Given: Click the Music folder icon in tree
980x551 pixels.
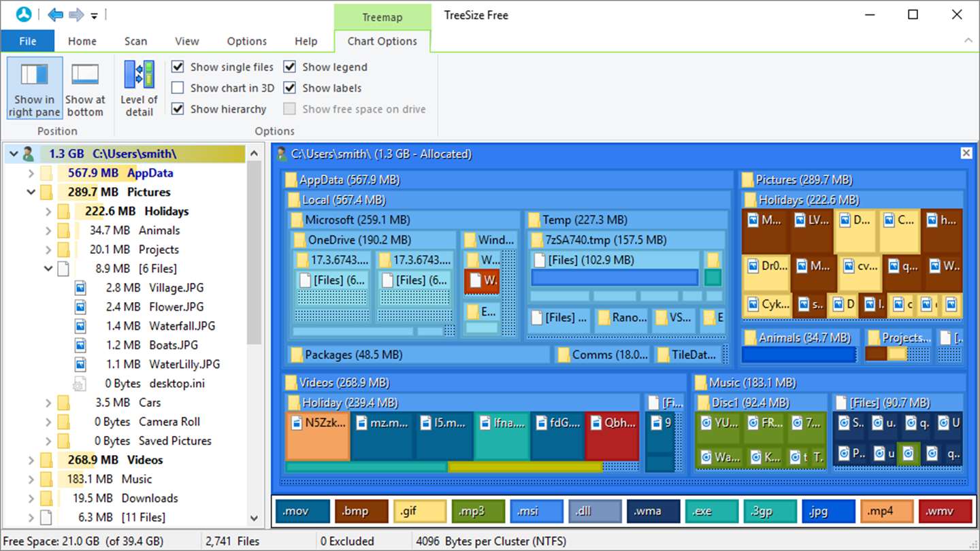Looking at the screenshot, I should coord(46,479).
